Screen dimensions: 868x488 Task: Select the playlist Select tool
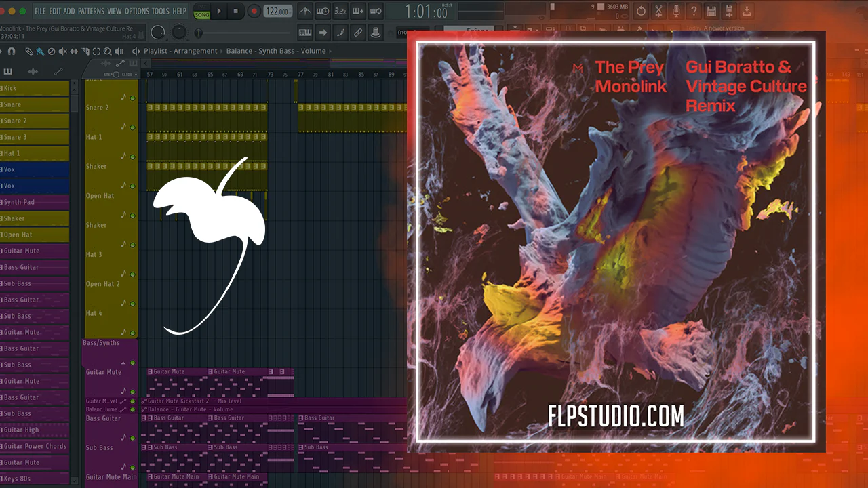click(x=96, y=52)
